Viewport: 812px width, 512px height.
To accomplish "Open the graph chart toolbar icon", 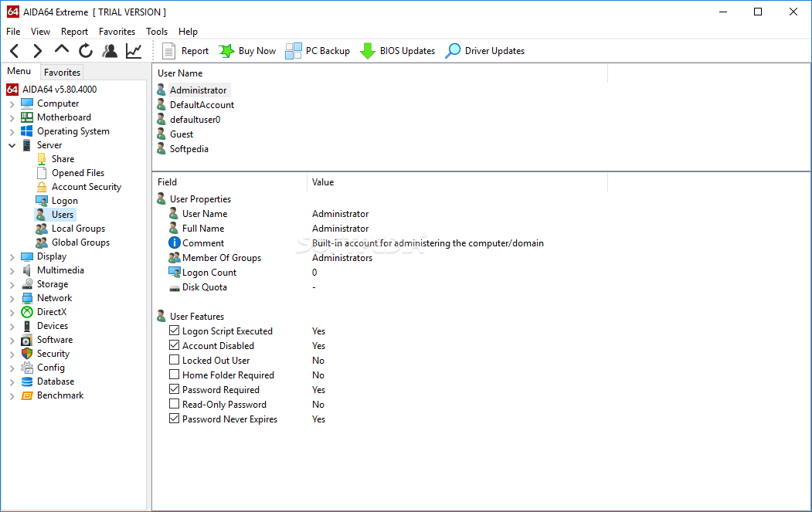I will click(134, 51).
